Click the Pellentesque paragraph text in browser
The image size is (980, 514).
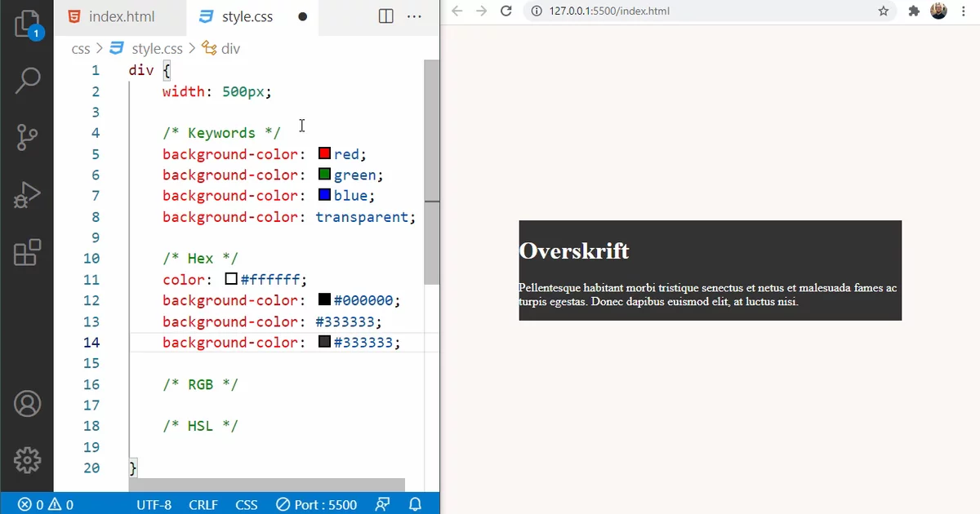(x=708, y=295)
